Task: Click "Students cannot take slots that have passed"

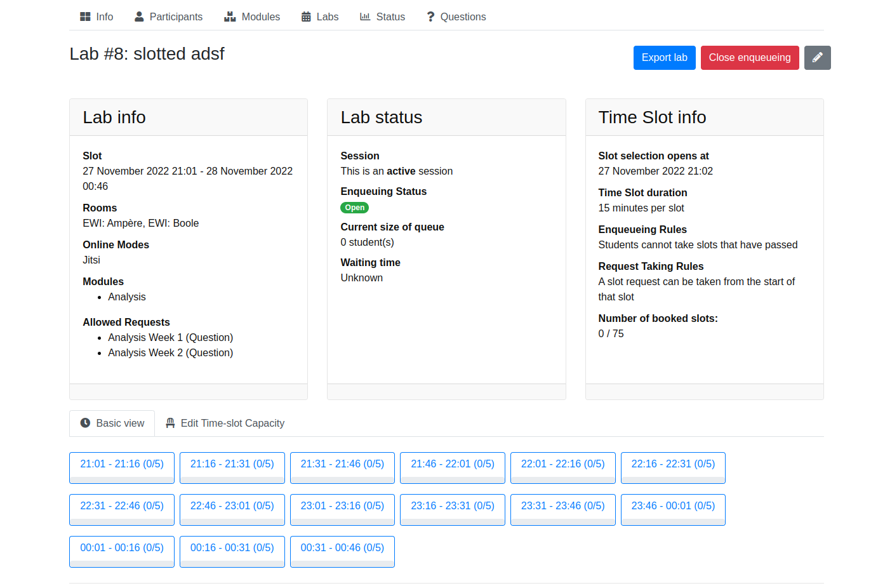Action: pos(698,244)
